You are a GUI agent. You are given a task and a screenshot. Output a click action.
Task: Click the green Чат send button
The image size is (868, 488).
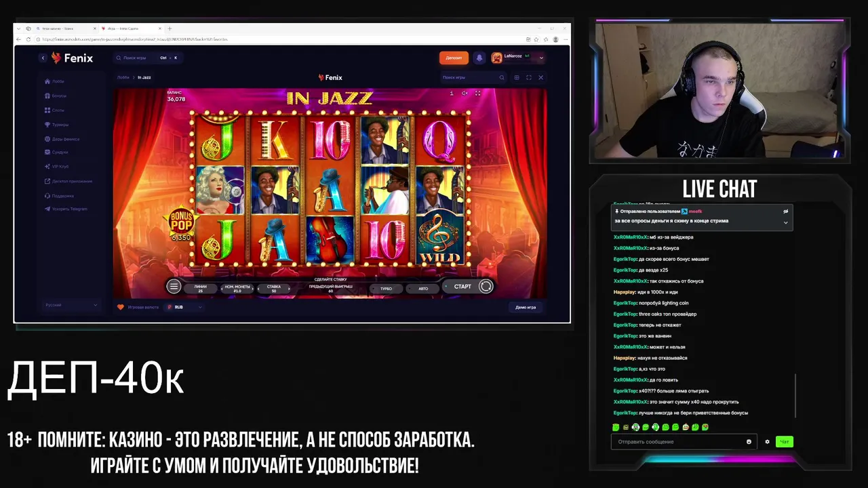[785, 442]
